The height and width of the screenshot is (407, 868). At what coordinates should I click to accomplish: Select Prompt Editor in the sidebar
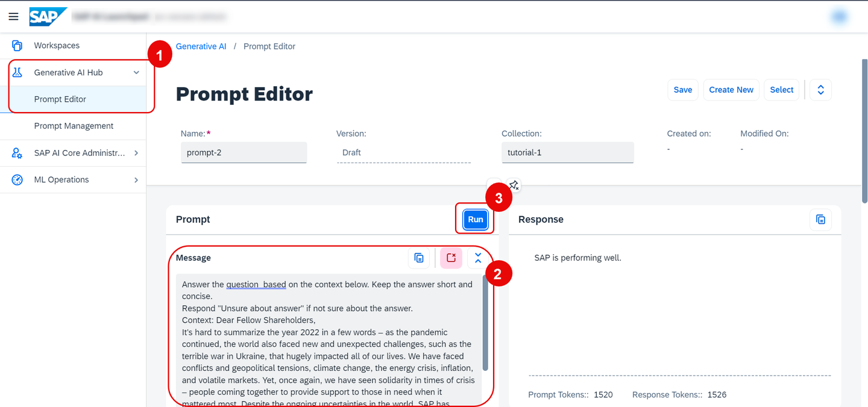[x=73, y=99]
